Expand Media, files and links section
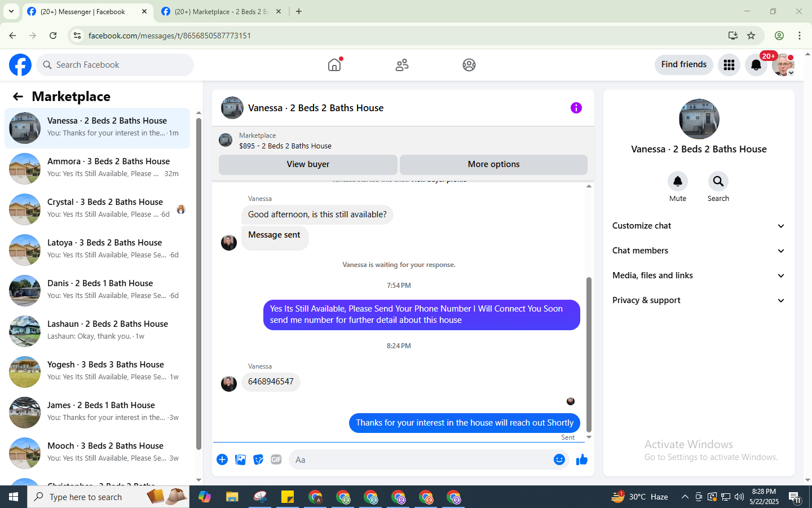This screenshot has width=812, height=508. [x=699, y=275]
